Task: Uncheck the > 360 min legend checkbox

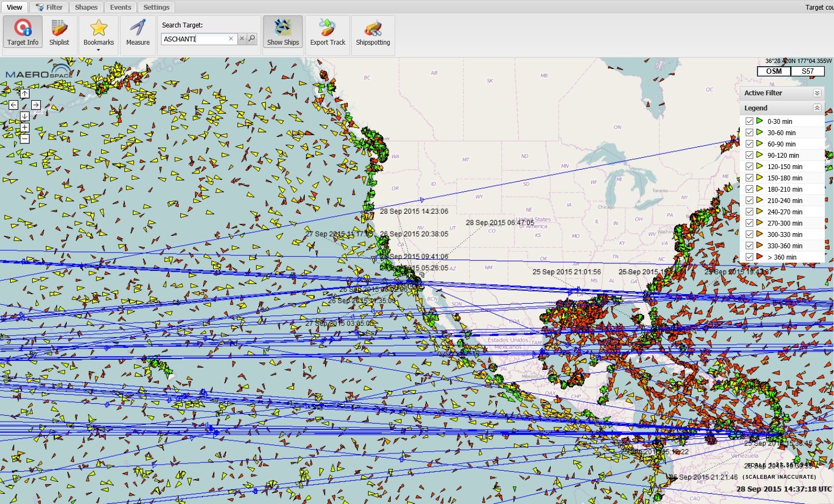Action: pos(749,257)
